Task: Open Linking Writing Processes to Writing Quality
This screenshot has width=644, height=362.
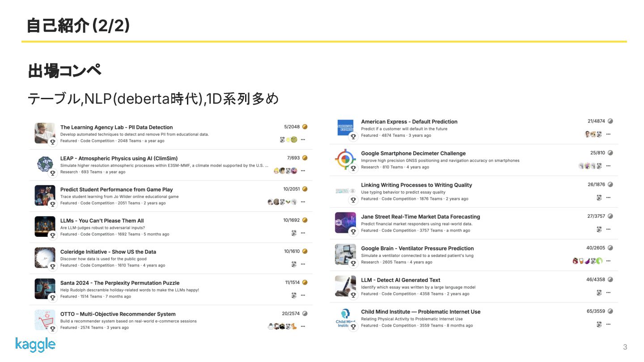Action: 416,185
